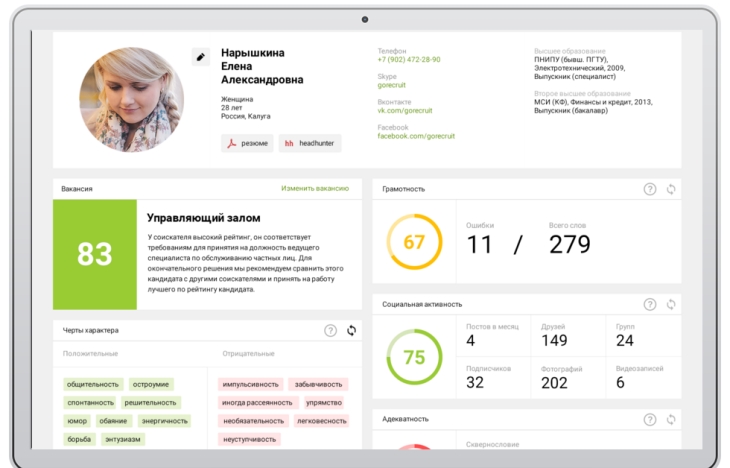Select the легковесность negative tag
Screen dimensions: 730x468
click(x=322, y=421)
